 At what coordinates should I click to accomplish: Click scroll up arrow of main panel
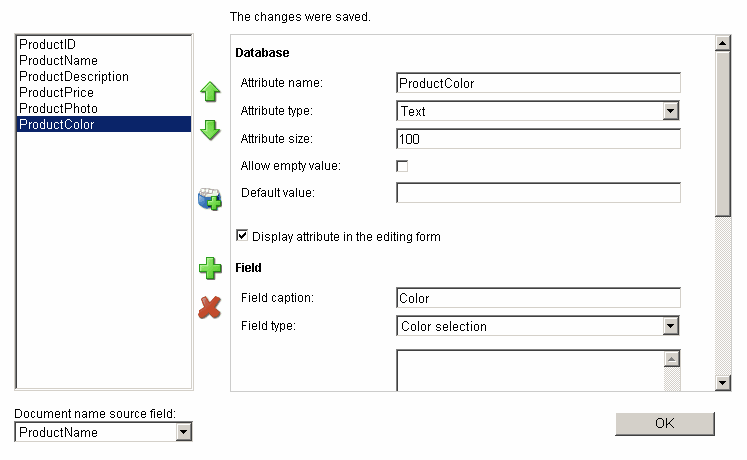[x=723, y=43]
